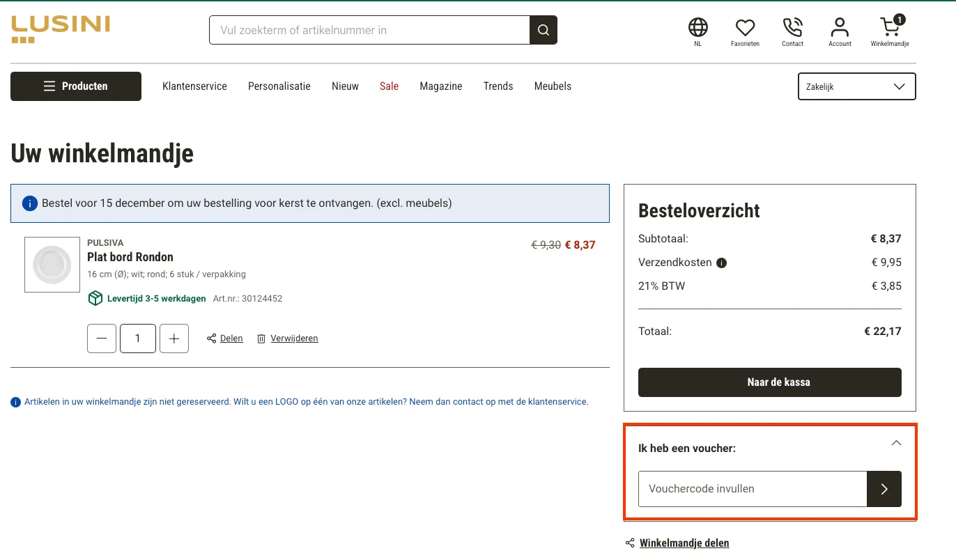
Task: Select Klantenservice in the navigation
Action: [194, 86]
